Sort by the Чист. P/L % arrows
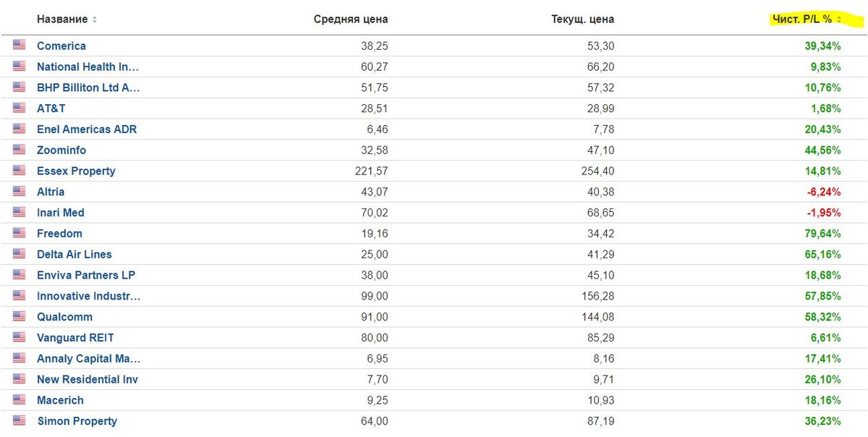Image resolution: width=868 pixels, height=437 pixels. pyautogui.click(x=839, y=20)
